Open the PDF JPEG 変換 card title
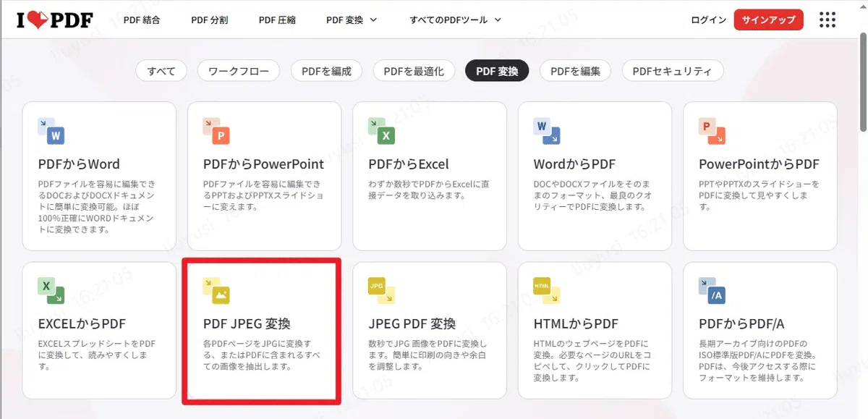 247,323
